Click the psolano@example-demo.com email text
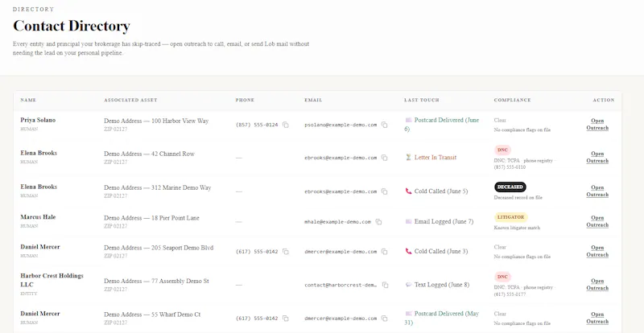 [341, 125]
